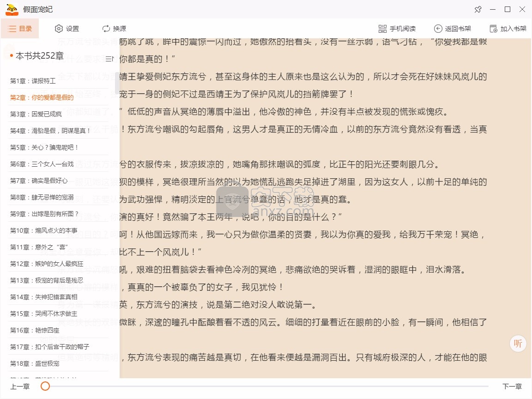Pin the reader window on top
The width and height of the screenshot is (532, 399).
(478, 10)
